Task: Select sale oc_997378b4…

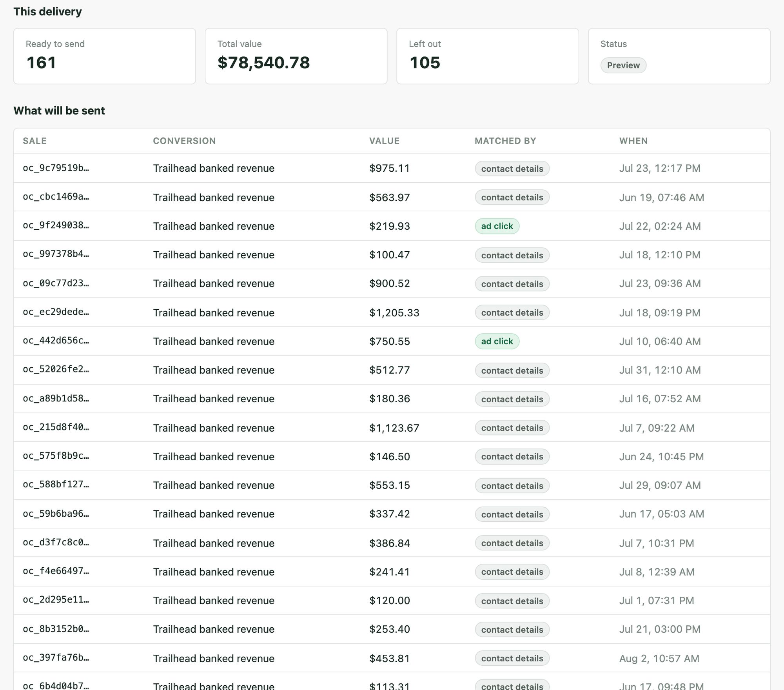Action: point(56,254)
